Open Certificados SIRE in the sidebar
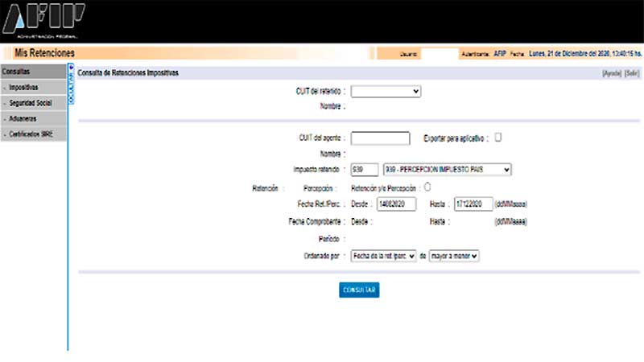644x362 pixels. [x=32, y=135]
